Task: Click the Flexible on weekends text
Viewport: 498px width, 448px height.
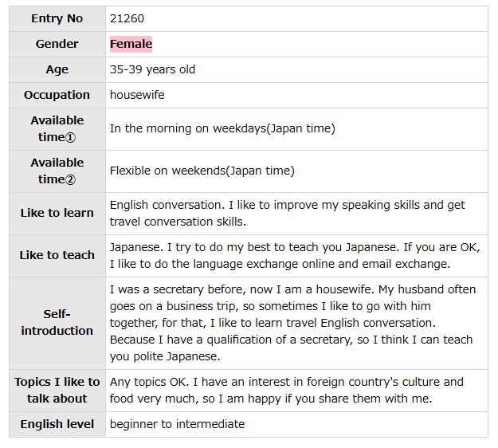Action: click(x=202, y=171)
